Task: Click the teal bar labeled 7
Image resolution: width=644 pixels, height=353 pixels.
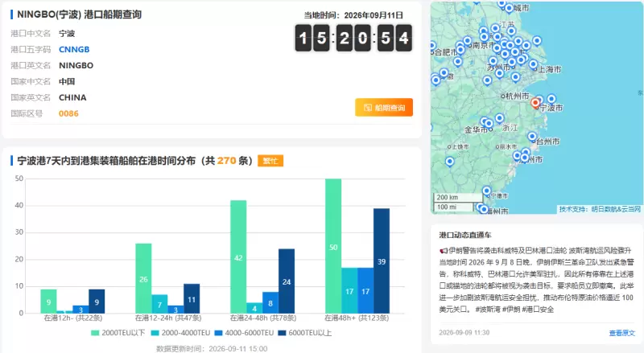Action: pyautogui.click(x=159, y=304)
